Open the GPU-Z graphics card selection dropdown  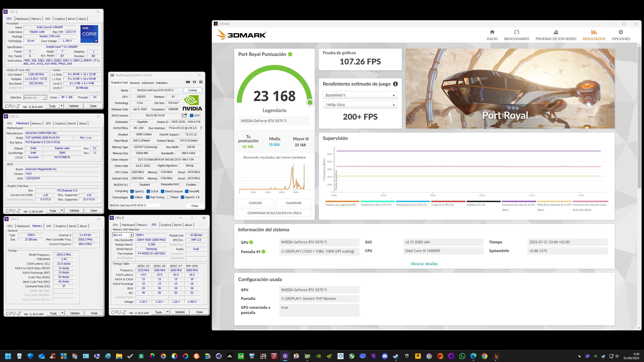(x=137, y=205)
